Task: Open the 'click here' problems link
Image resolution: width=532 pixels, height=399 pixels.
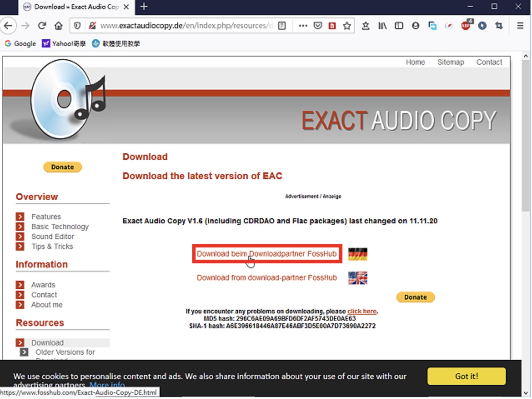Action: pos(362,311)
